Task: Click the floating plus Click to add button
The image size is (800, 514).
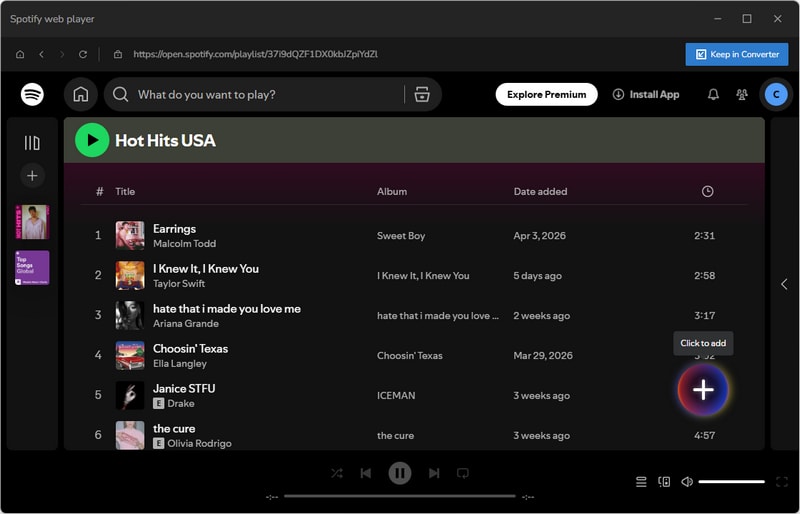Action: [x=703, y=390]
